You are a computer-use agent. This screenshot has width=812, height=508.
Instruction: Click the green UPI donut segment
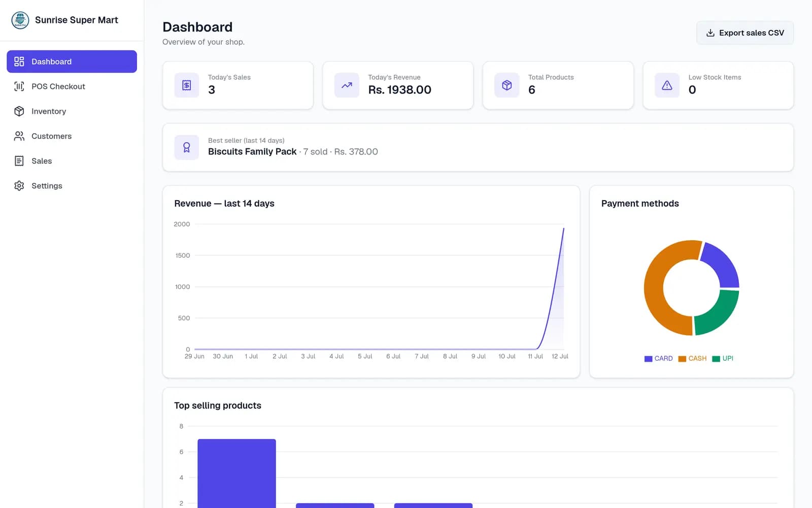[720, 314]
